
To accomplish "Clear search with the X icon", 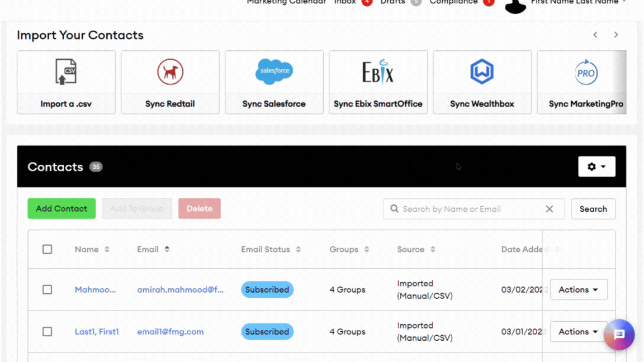I will [550, 209].
